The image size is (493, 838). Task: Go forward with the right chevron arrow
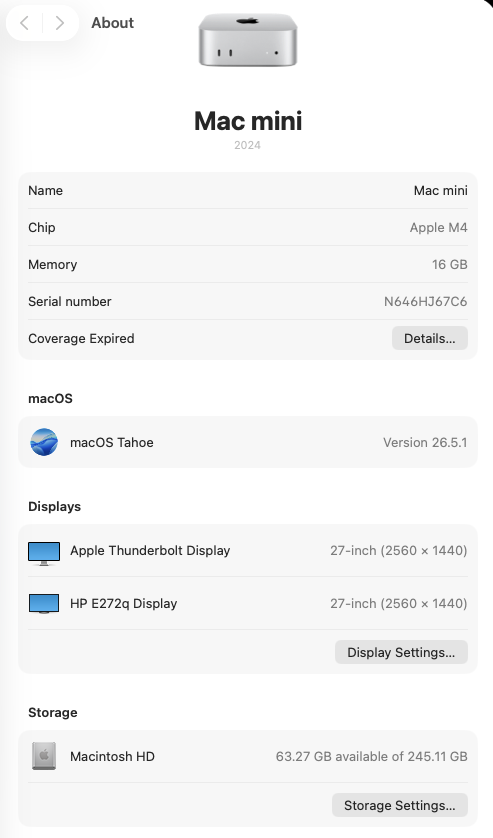(60, 23)
